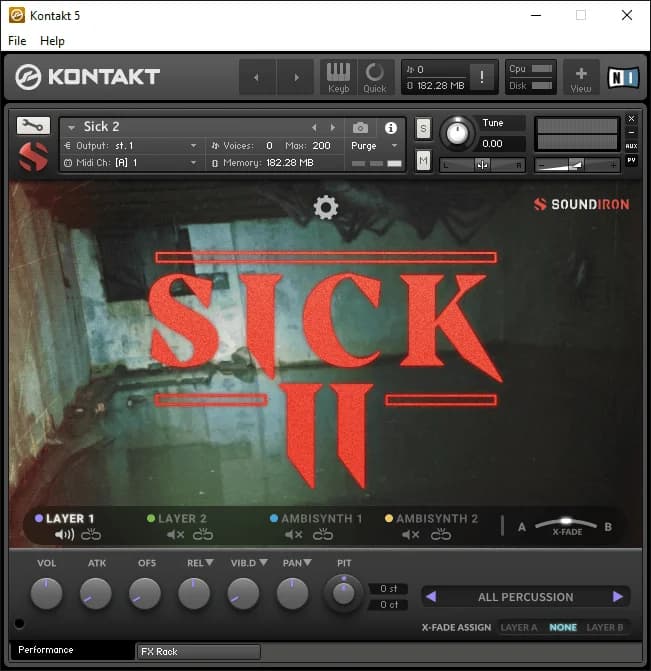Expand the REL knob dropdown arrow
Image resolution: width=651 pixels, height=671 pixels.
click(210, 562)
